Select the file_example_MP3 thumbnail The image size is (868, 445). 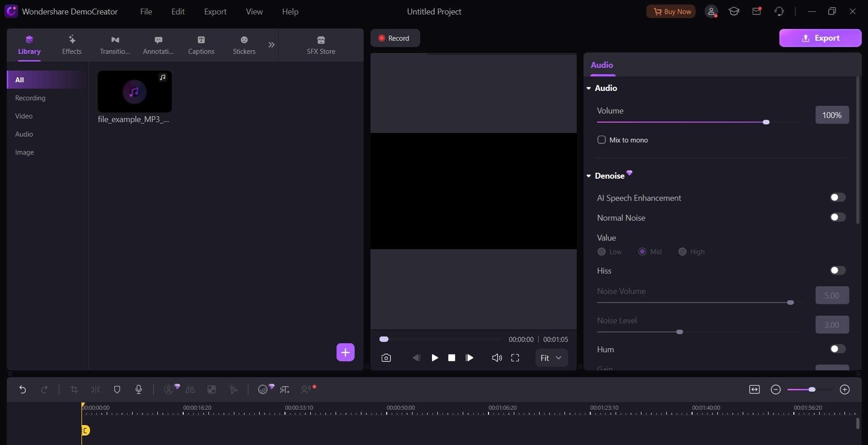pyautogui.click(x=135, y=91)
